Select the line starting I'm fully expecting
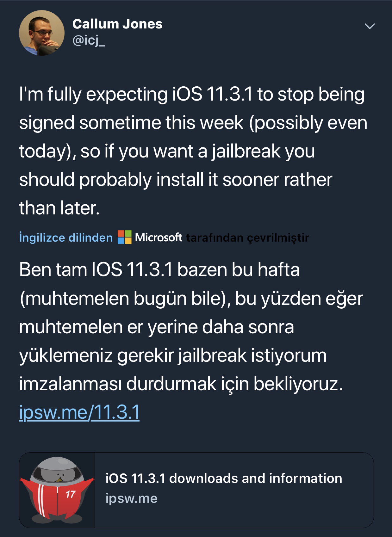This screenshot has height=537, width=392. (192, 95)
